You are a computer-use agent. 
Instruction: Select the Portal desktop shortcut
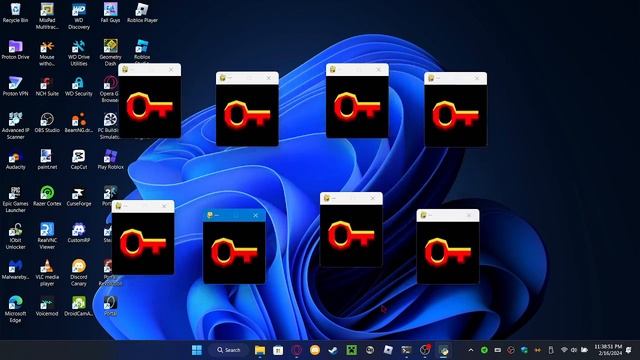(x=110, y=307)
